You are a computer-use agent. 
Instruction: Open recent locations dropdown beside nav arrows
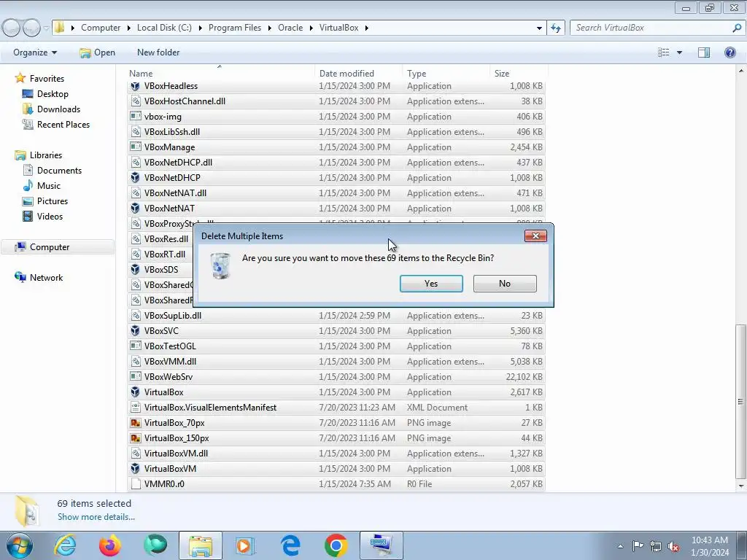click(46, 28)
